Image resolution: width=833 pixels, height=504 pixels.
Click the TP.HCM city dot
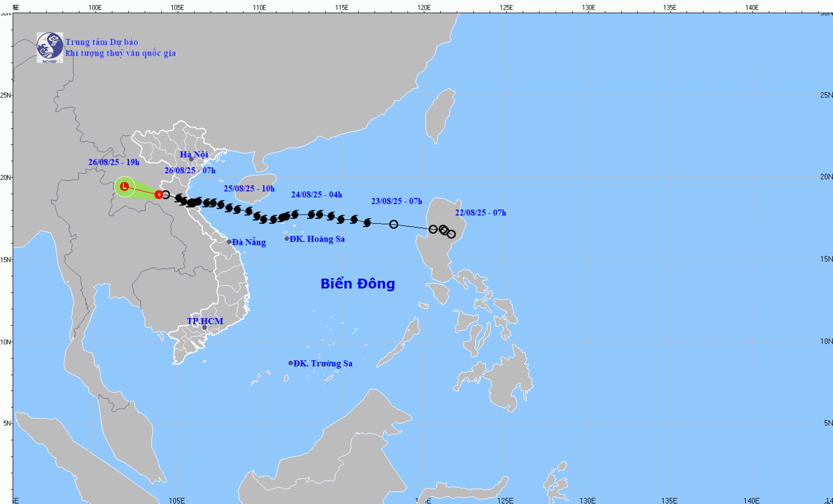204,327
